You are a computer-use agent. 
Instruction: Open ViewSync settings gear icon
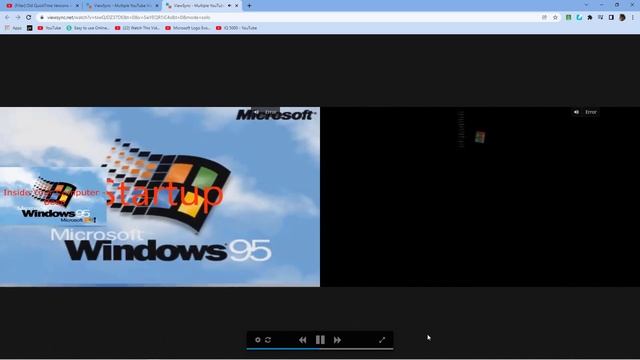[x=258, y=340]
